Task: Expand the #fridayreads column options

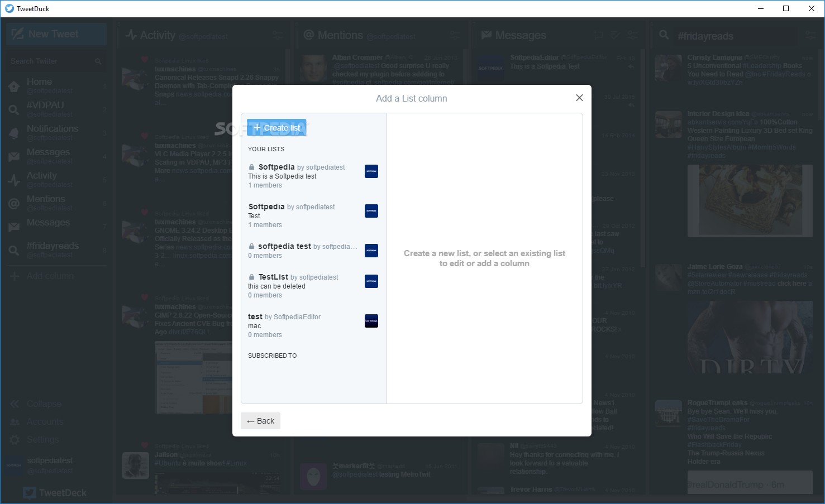Action: click(x=810, y=35)
